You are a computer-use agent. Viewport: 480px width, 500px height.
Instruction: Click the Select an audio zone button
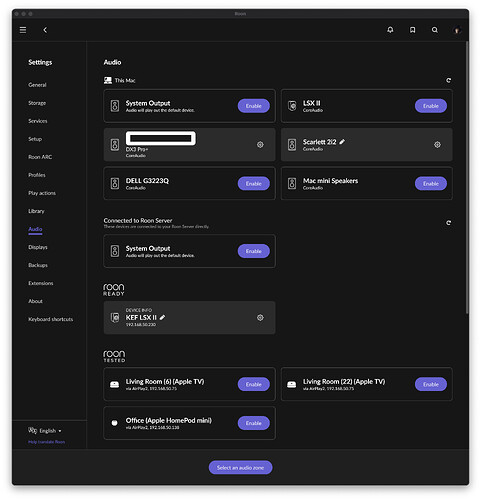click(x=240, y=468)
